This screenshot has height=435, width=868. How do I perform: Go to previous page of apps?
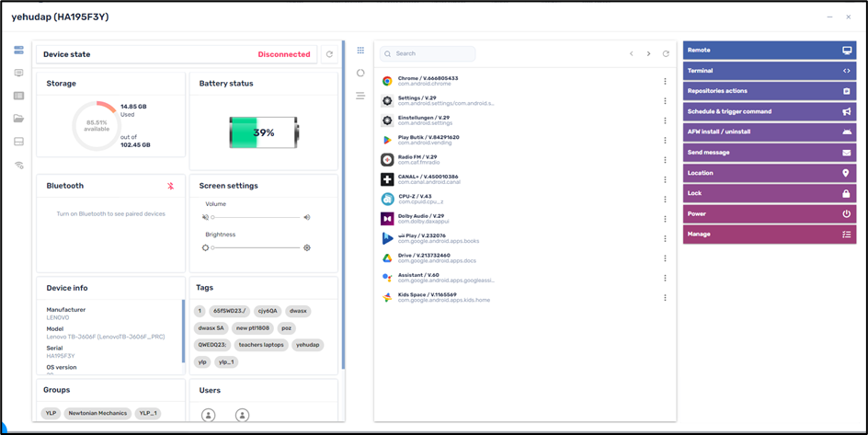[x=631, y=54]
